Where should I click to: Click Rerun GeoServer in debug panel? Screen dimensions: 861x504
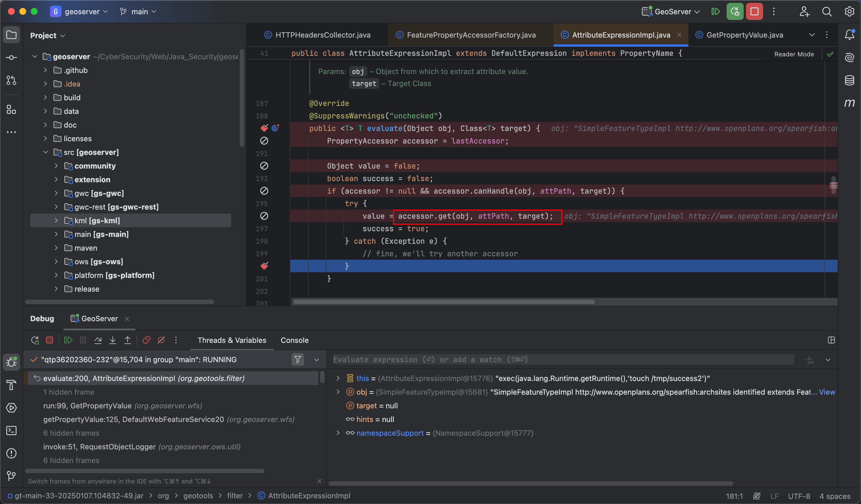click(x=35, y=340)
